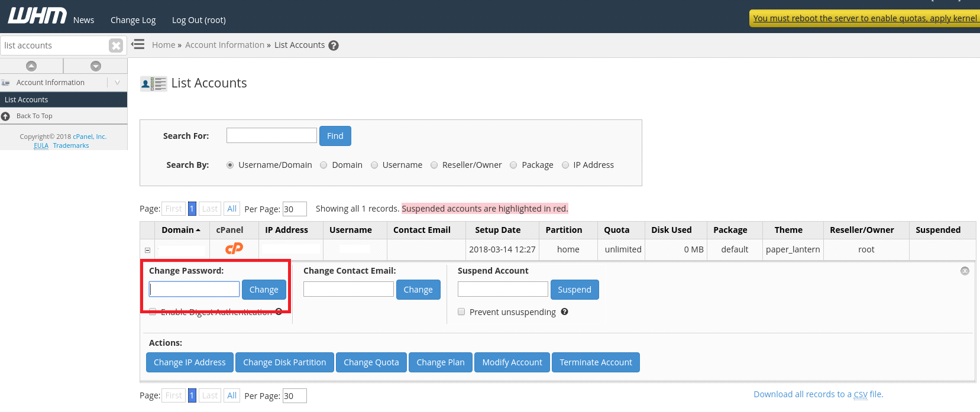Click Change Quota button
The height and width of the screenshot is (412, 980).
(x=371, y=362)
